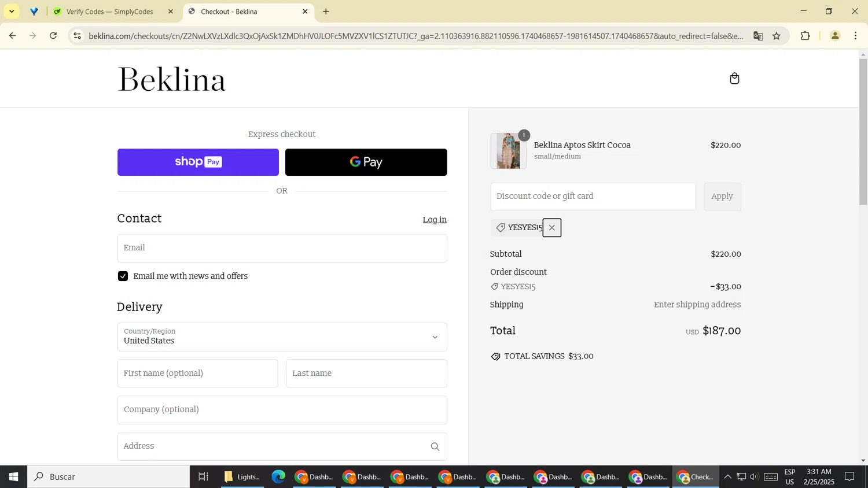The width and height of the screenshot is (868, 488).
Task: Open the network tray icon
Action: tap(741, 477)
